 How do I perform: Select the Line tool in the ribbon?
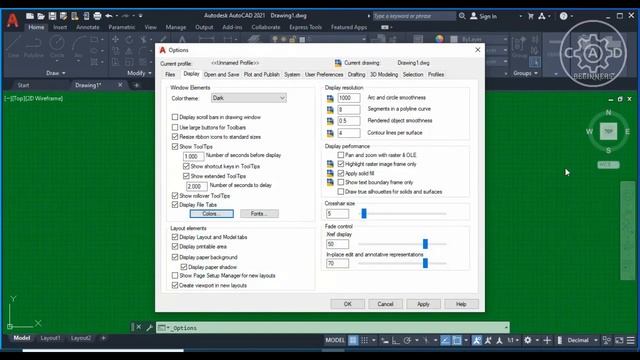click(x=13, y=47)
